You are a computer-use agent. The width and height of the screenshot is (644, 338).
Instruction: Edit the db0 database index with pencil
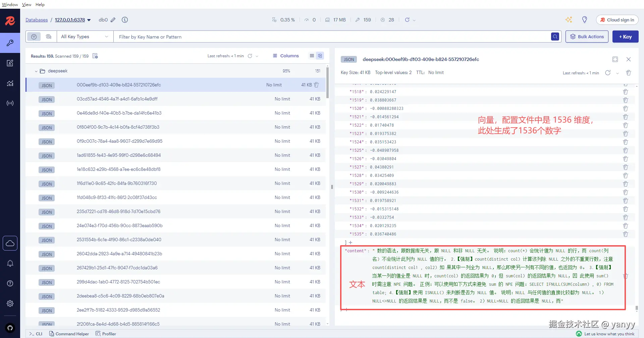pyautogui.click(x=113, y=20)
